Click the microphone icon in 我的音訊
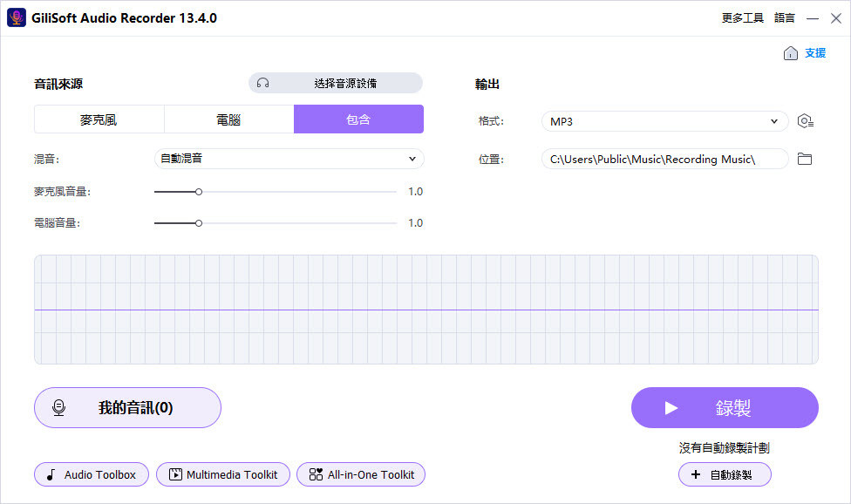The width and height of the screenshot is (851, 504). (x=59, y=407)
